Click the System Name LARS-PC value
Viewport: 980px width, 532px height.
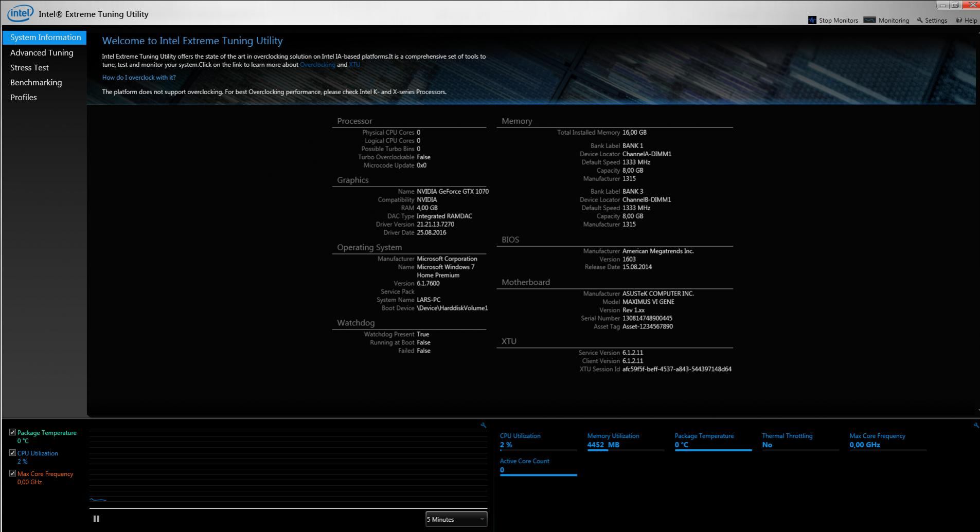tap(429, 300)
